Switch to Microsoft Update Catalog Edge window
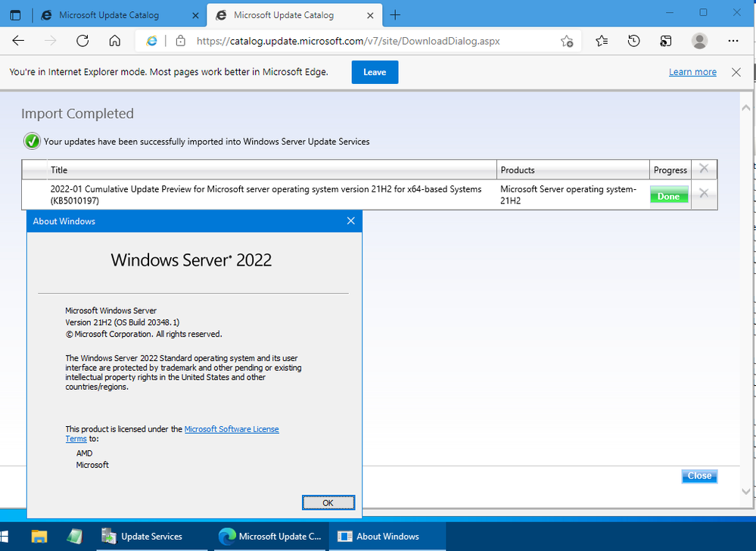The width and height of the screenshot is (756, 551). pyautogui.click(x=270, y=536)
